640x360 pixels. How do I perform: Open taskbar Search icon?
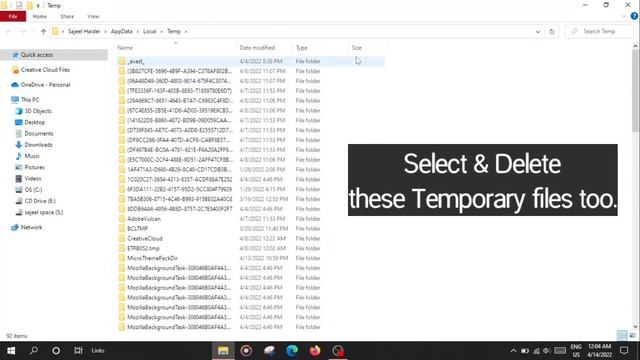[x=34, y=351]
